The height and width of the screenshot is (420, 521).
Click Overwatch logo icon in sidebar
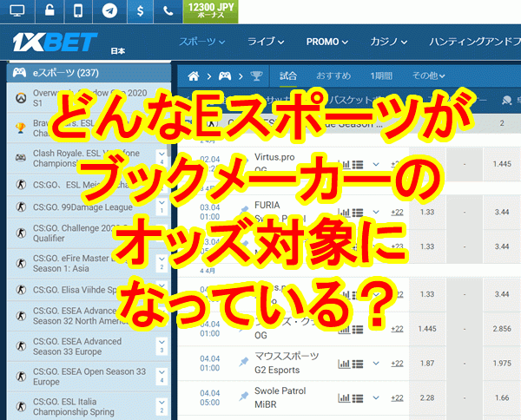(x=21, y=97)
